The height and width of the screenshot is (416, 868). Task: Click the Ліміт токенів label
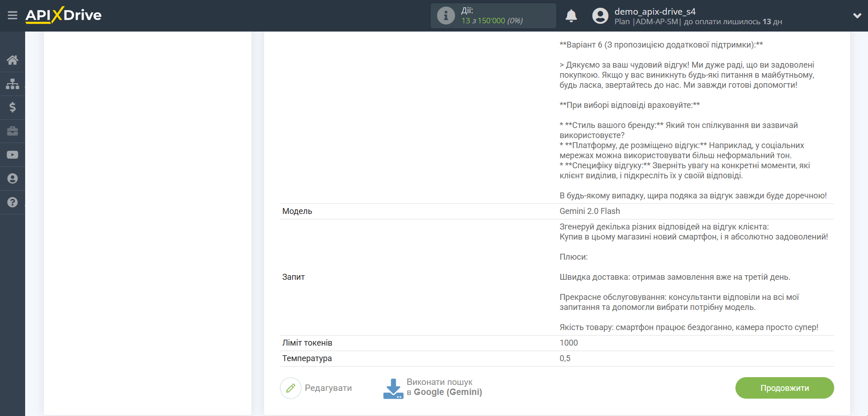click(x=307, y=343)
